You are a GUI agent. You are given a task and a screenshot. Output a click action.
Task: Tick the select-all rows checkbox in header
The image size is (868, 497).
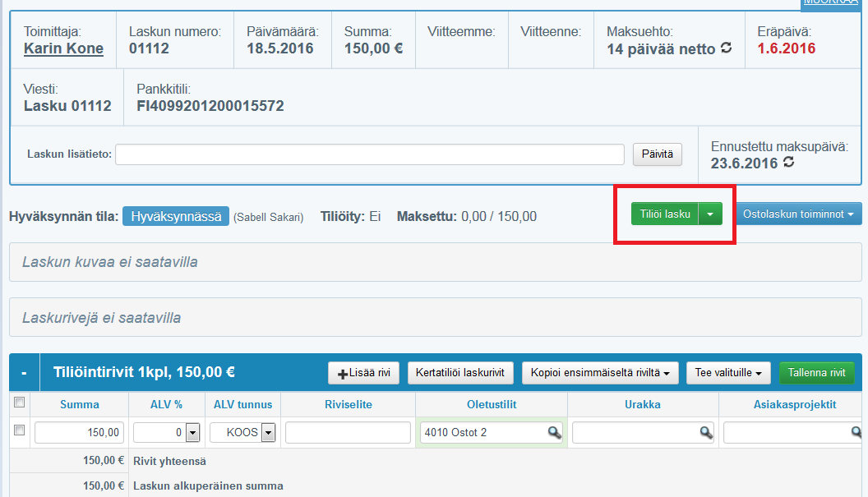tap(20, 403)
